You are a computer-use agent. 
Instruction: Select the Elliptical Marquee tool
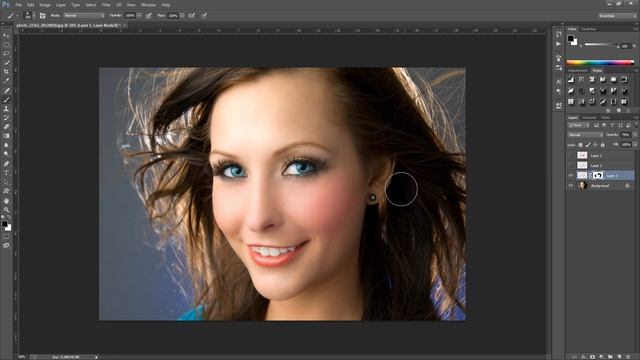pos(6,45)
